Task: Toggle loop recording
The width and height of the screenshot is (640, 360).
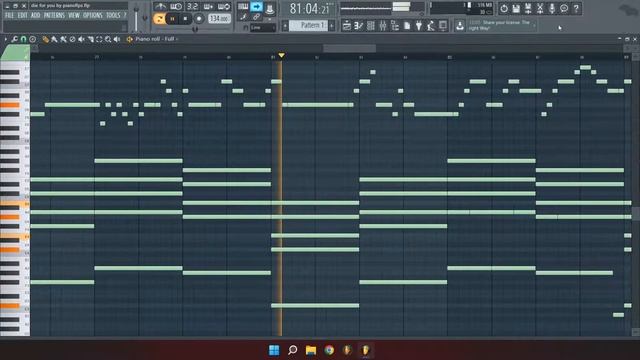Action: pyautogui.click(x=224, y=7)
